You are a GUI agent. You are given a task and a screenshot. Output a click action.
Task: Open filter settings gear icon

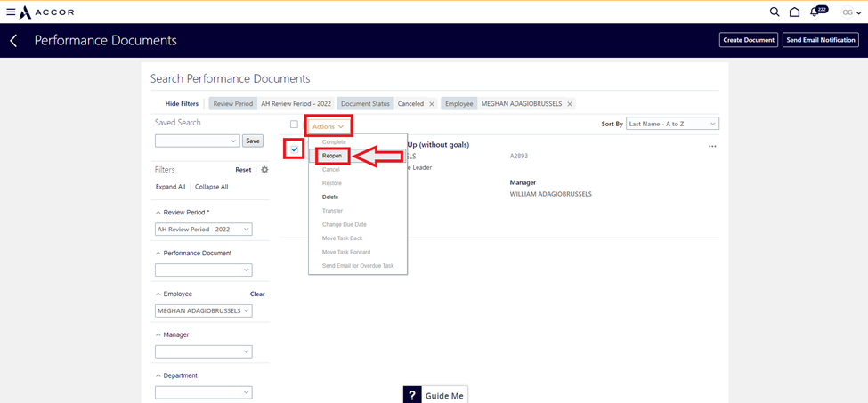pos(264,170)
